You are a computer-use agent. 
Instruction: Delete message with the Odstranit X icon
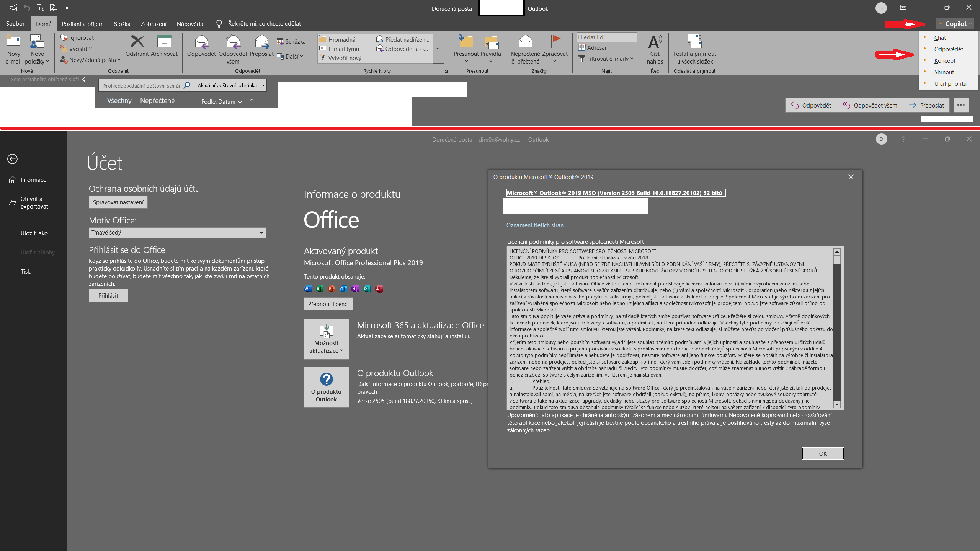[137, 41]
